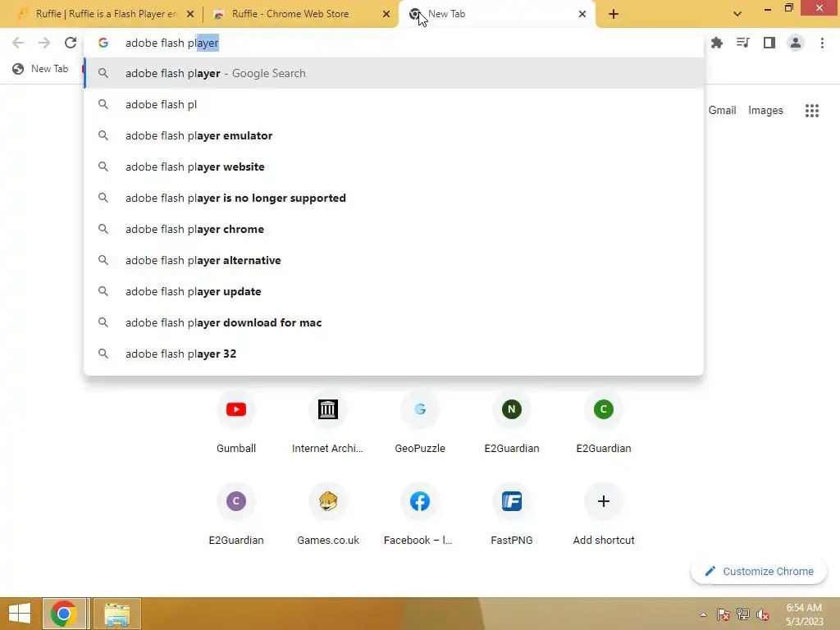Toggle the Chrome side panel
The image size is (840, 630).
pyautogui.click(x=769, y=43)
